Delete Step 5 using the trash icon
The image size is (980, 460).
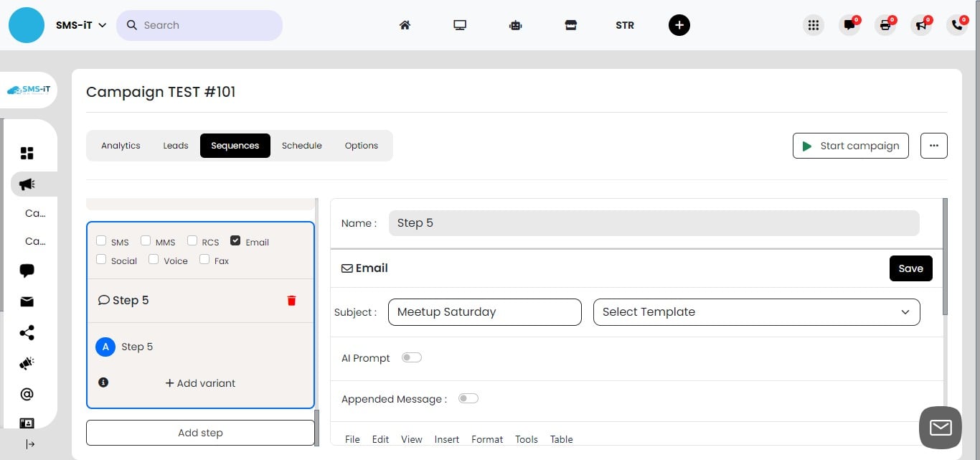(291, 300)
